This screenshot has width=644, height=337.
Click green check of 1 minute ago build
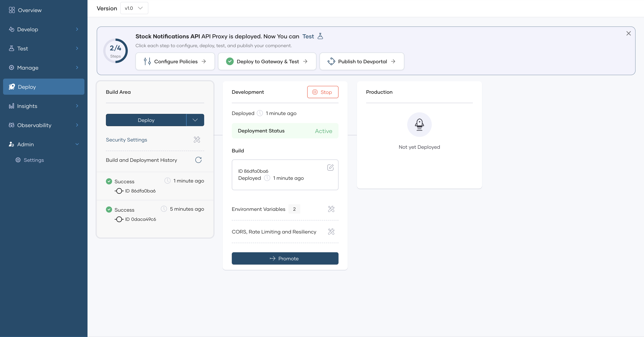tap(109, 181)
